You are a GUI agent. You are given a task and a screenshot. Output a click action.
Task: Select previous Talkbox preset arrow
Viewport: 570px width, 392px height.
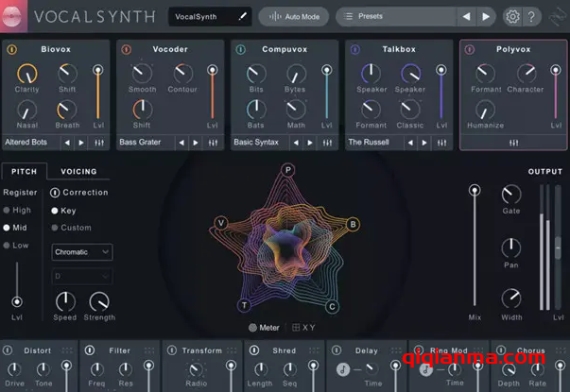408,143
